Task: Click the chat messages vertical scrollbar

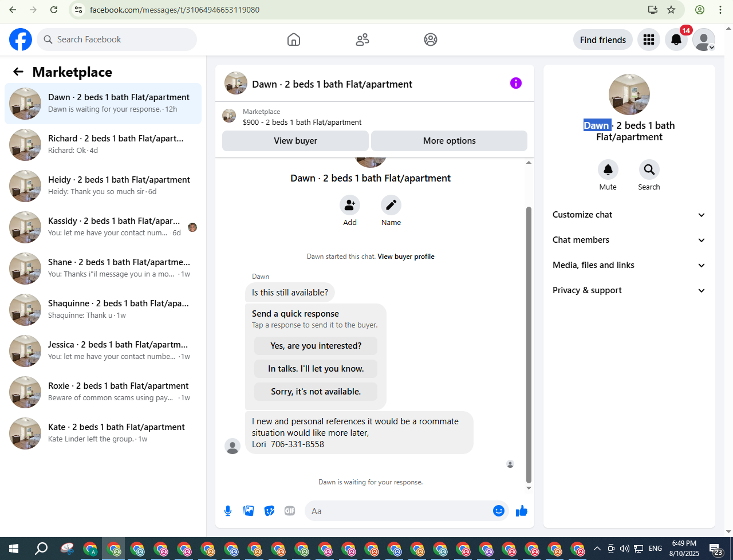Action: coord(529,344)
